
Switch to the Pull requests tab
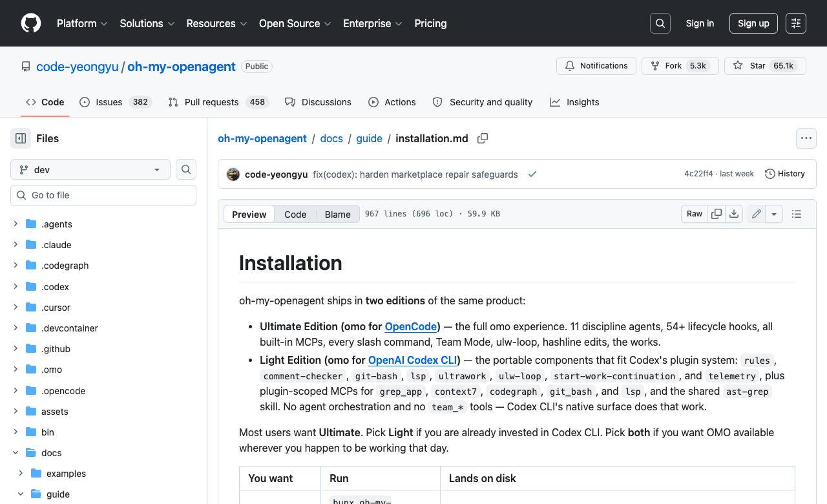click(218, 102)
